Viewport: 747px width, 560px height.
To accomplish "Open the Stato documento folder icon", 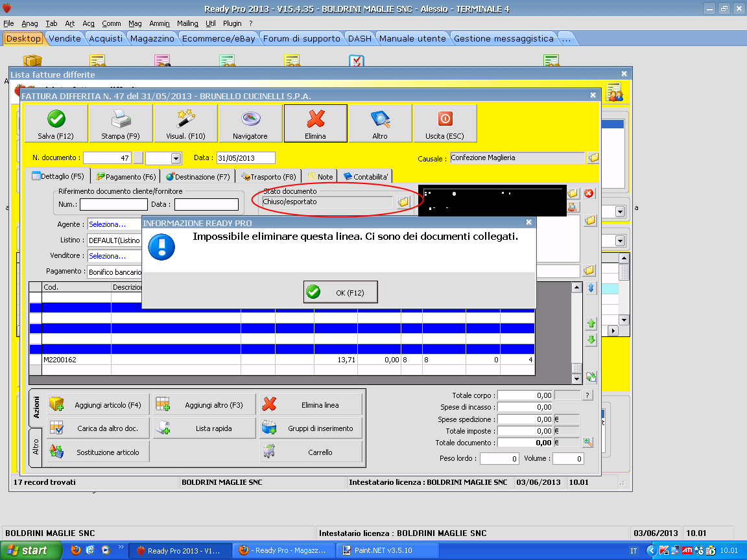I will pyautogui.click(x=403, y=202).
